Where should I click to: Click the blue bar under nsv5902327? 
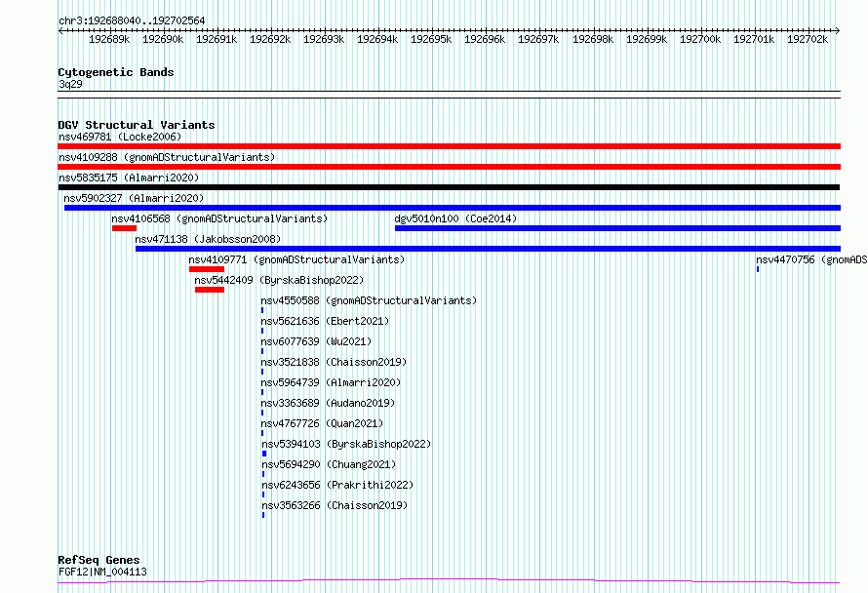pos(453,208)
